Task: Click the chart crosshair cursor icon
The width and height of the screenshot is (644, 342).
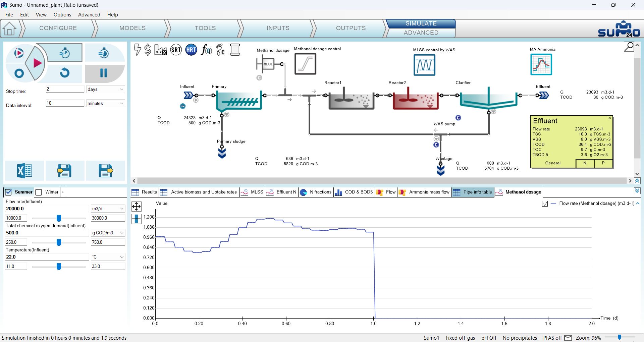Action: (x=137, y=219)
